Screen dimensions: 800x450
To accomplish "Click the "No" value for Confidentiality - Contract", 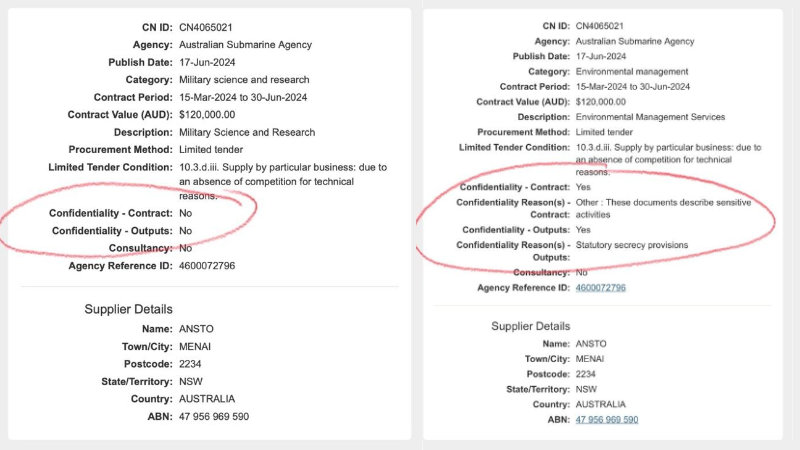I will (186, 214).
